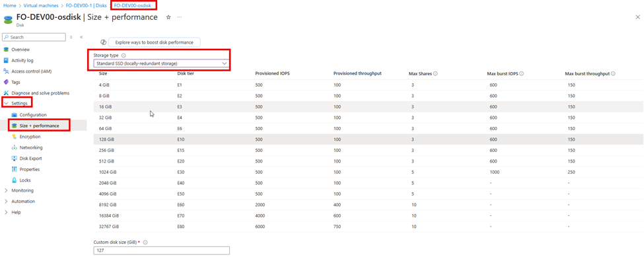644x257 pixels.
Task: Select the 2048 GiB size row
Action: pos(369,183)
